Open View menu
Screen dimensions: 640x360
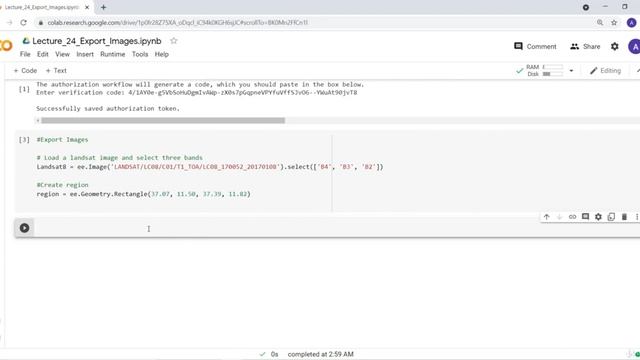tap(62, 54)
